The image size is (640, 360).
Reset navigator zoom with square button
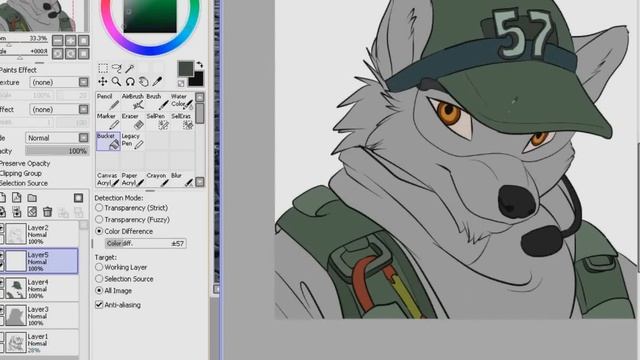tap(83, 40)
